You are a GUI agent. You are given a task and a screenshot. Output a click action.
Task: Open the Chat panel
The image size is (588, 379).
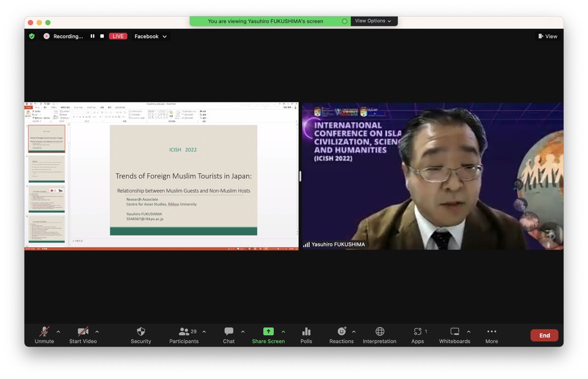[x=229, y=335]
